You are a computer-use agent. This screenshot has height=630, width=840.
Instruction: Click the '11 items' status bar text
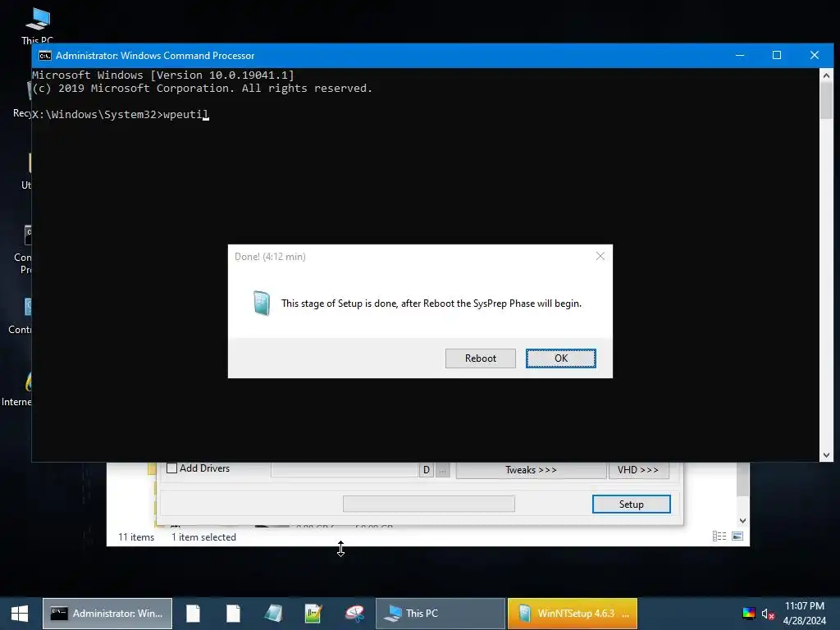tap(136, 536)
